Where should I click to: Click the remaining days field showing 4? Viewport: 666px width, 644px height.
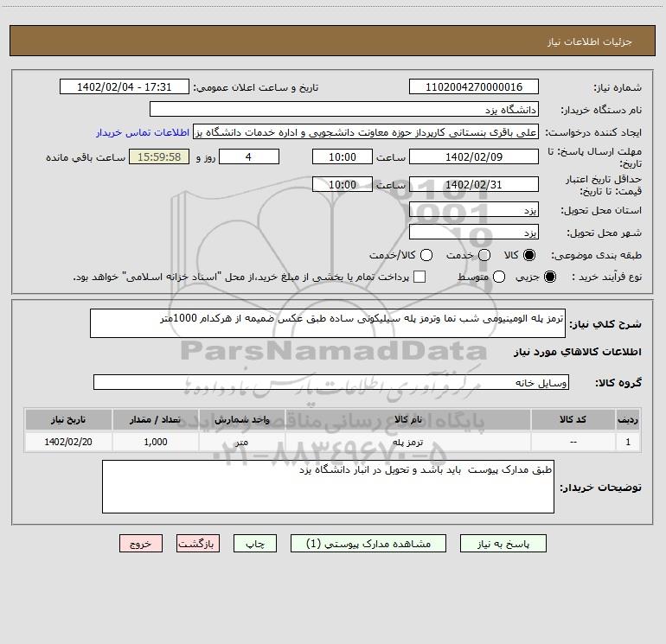coord(249,156)
